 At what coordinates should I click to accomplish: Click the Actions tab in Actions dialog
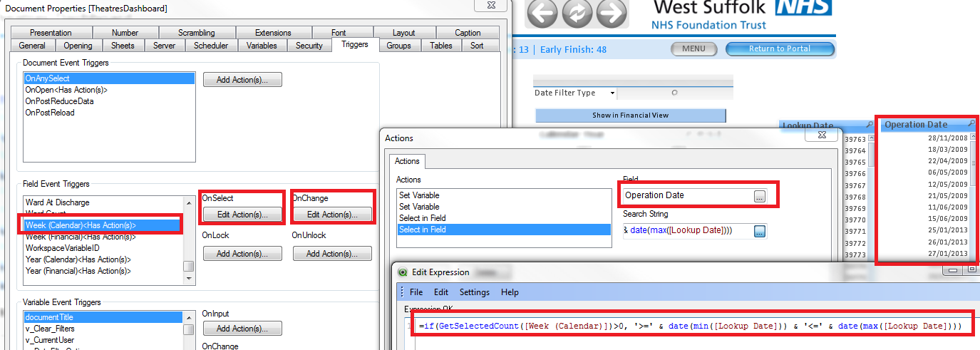407,162
